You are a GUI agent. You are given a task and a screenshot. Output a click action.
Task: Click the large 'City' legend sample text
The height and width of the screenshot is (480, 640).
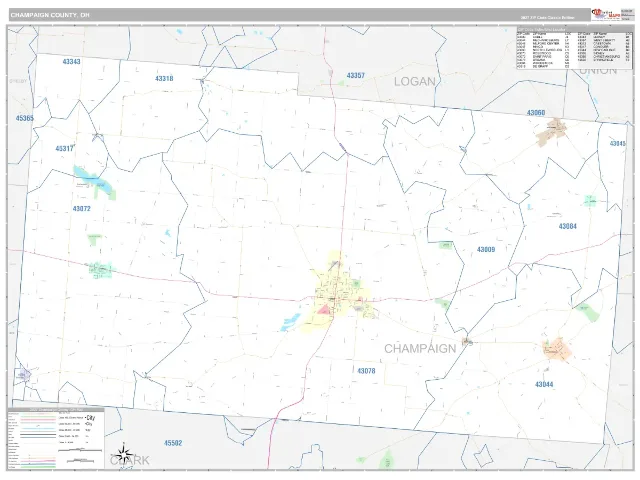point(91,418)
